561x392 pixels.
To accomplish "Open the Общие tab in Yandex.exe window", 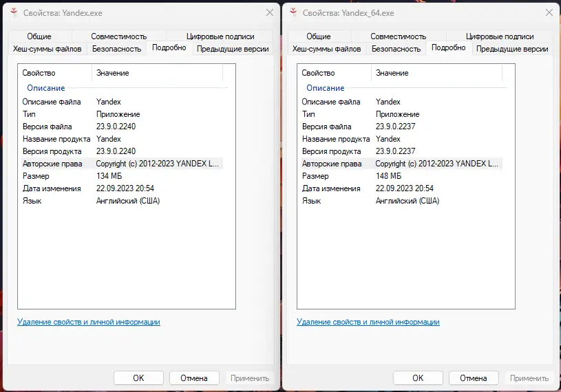I will 40,36.
